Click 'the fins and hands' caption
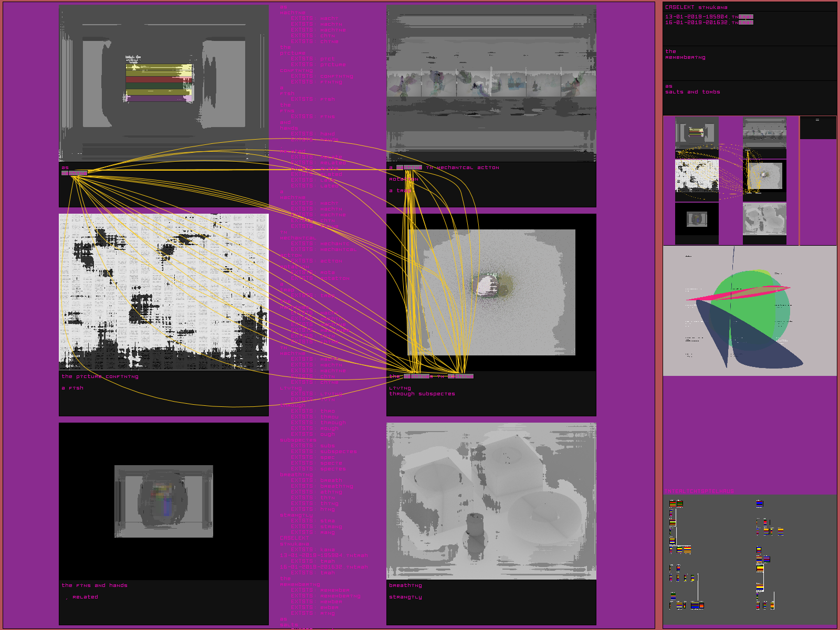 click(94, 585)
